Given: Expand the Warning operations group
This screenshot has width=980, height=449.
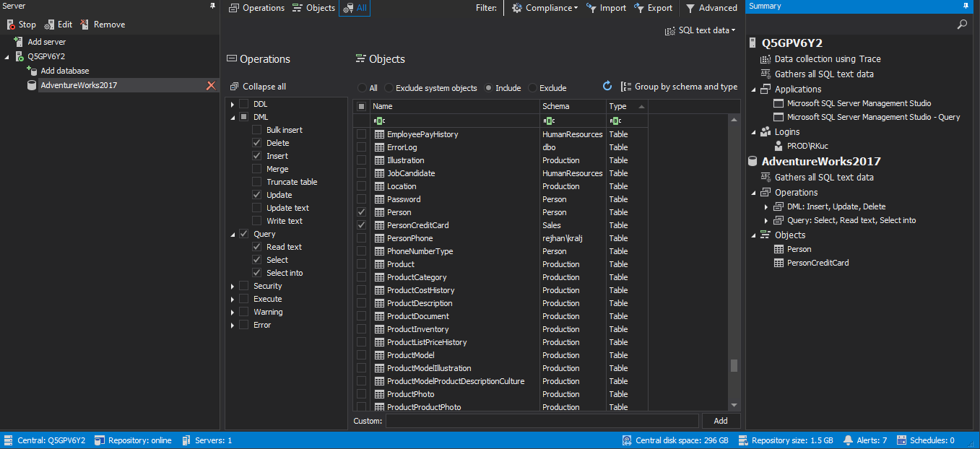Looking at the screenshot, I should click(x=233, y=312).
